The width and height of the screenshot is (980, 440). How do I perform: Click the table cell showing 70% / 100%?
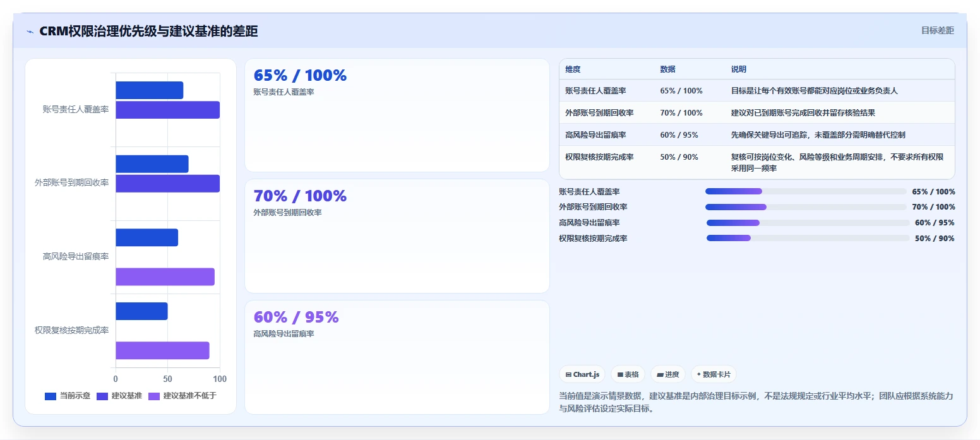point(681,113)
